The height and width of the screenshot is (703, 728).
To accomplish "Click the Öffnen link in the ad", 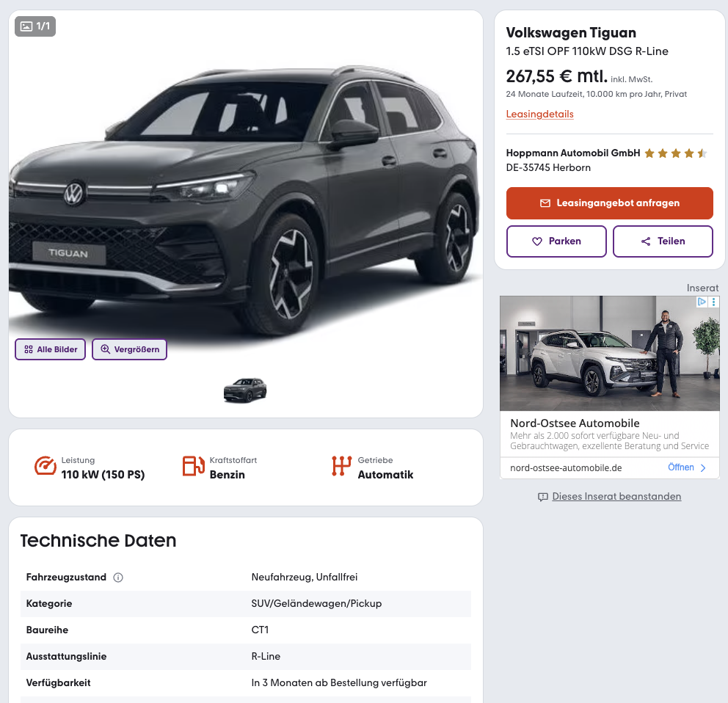I will tap(687, 467).
